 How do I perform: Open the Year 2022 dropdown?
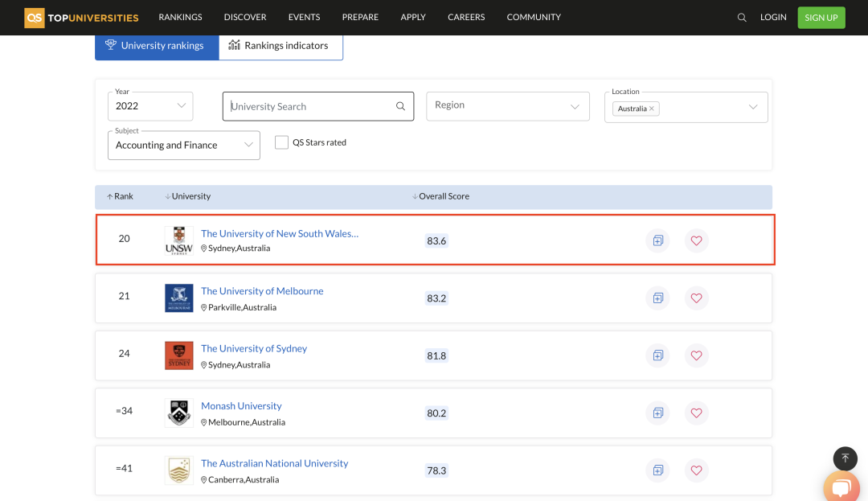(x=150, y=106)
